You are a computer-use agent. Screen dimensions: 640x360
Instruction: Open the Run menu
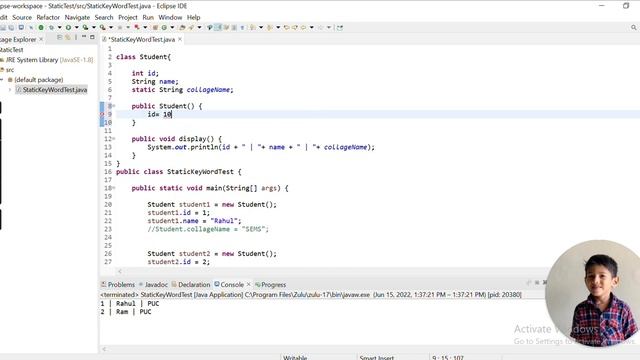[x=148, y=17]
